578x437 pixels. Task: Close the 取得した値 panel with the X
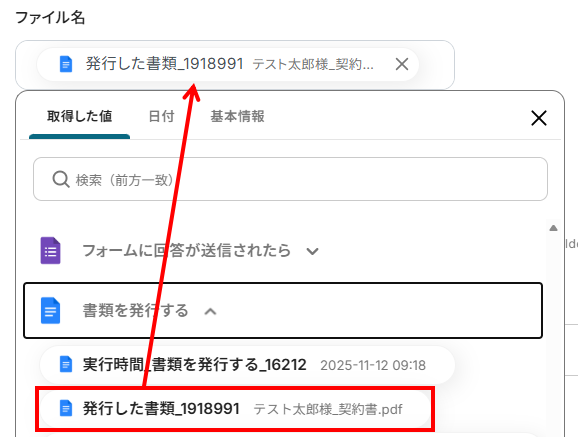pyautogui.click(x=539, y=118)
